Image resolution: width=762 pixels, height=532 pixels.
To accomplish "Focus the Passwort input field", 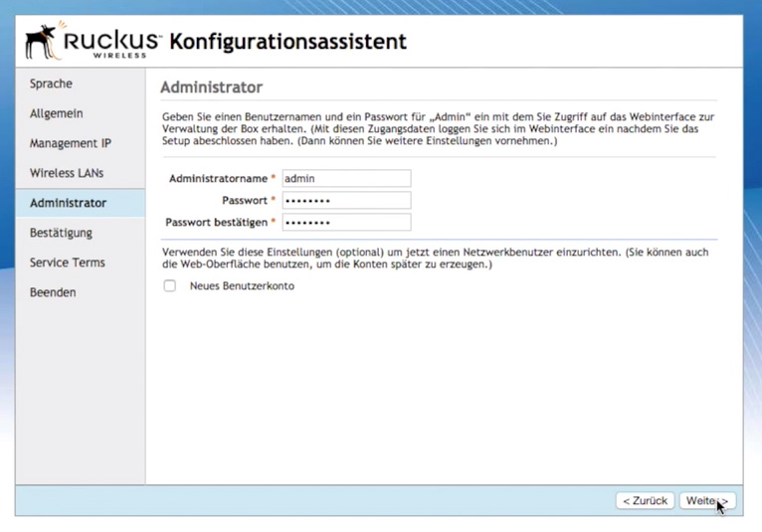I will (345, 201).
